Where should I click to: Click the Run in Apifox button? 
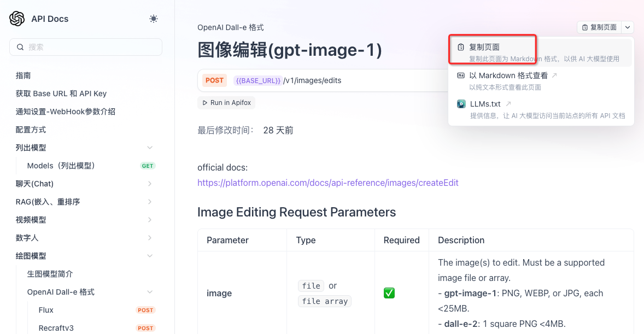click(226, 103)
